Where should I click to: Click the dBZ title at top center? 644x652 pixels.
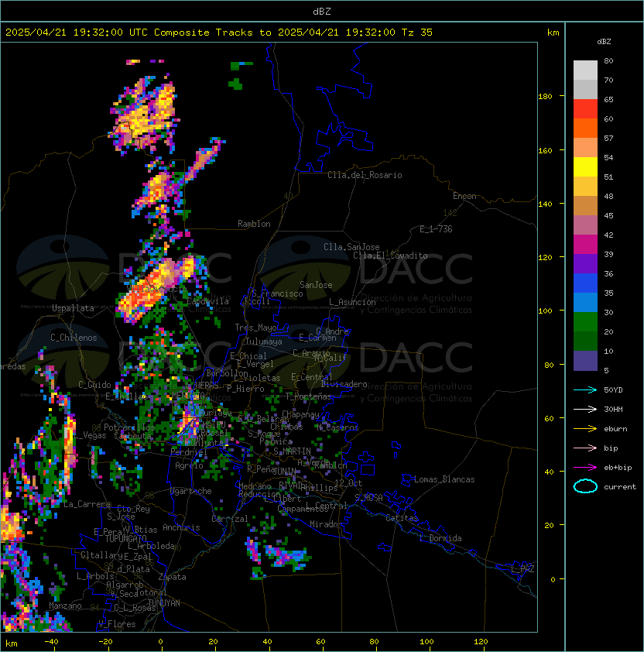tap(322, 12)
